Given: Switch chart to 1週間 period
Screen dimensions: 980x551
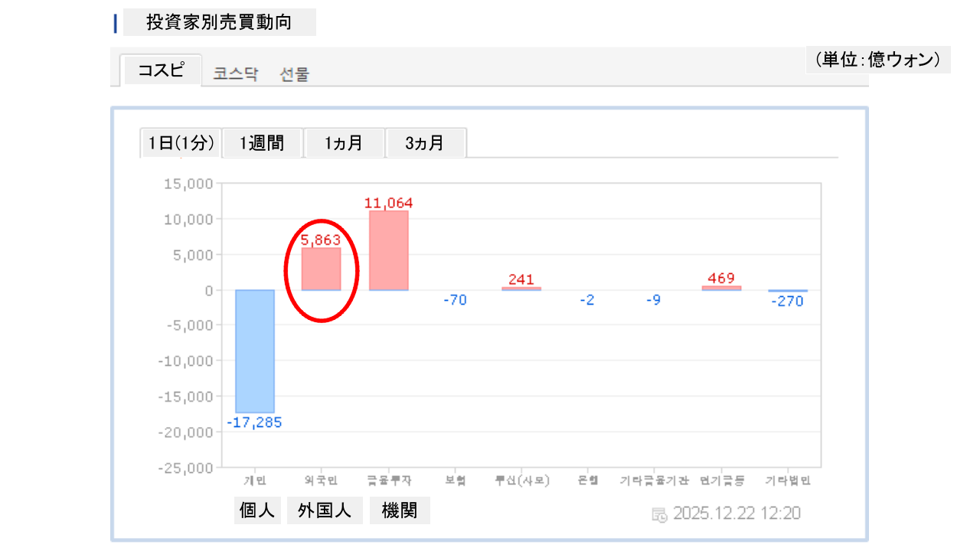Looking at the screenshot, I should (262, 143).
